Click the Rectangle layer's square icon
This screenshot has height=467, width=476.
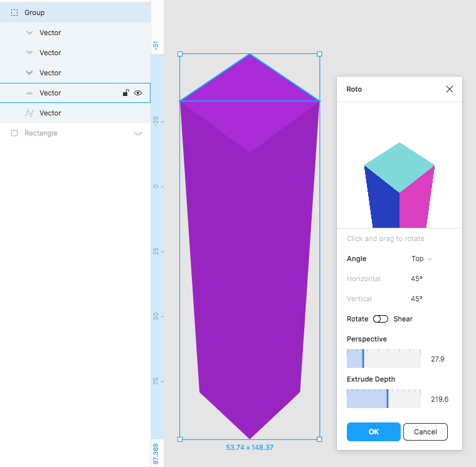pyautogui.click(x=14, y=133)
